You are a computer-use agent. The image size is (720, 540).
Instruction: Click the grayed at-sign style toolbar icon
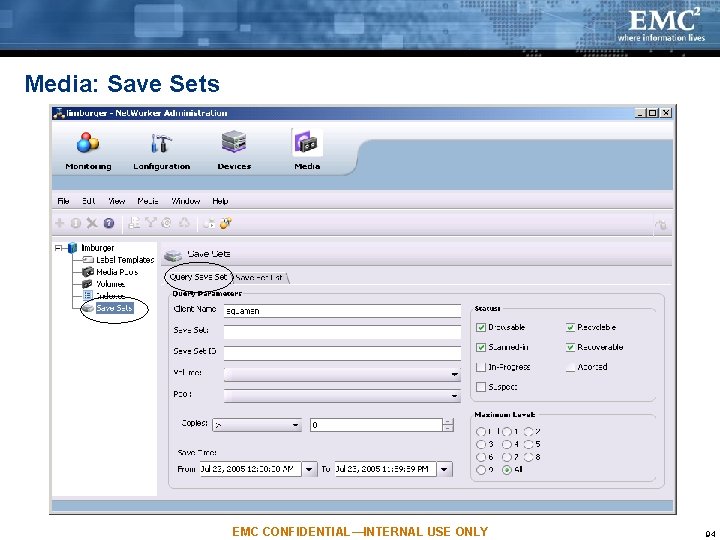coord(167,223)
